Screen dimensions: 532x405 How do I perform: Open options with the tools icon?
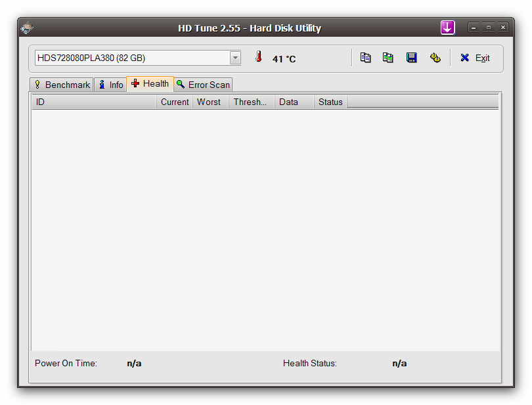click(x=435, y=58)
